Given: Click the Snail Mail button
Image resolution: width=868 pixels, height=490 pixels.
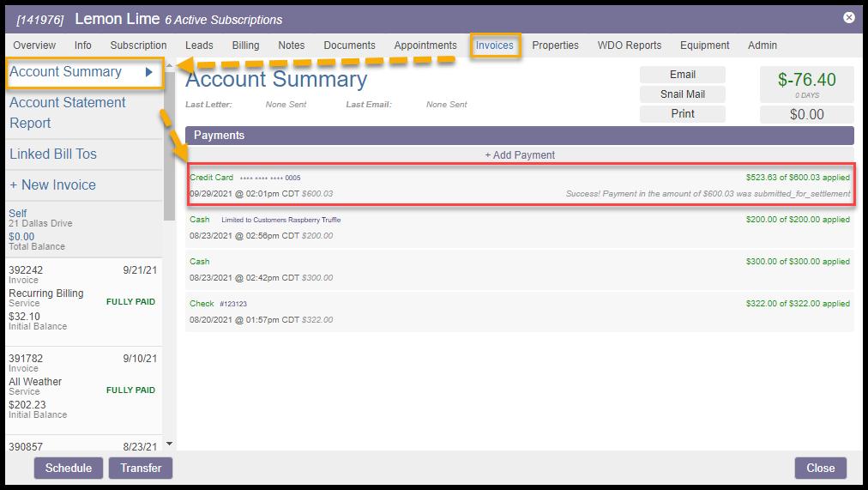Looking at the screenshot, I should click(x=683, y=94).
